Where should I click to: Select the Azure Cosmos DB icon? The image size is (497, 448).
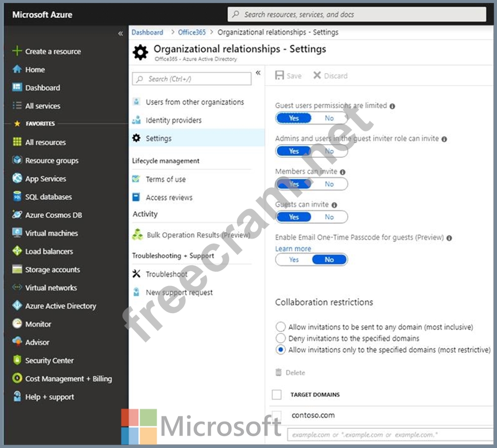(x=17, y=215)
